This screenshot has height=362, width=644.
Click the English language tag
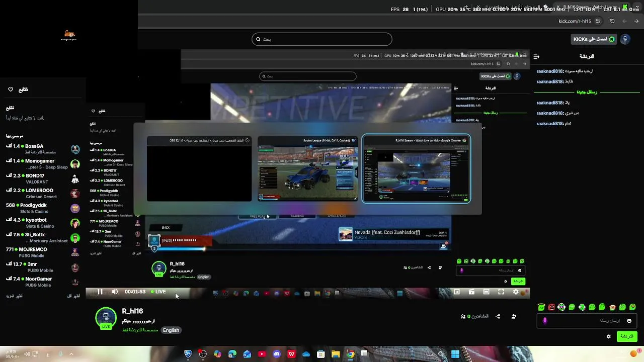pyautogui.click(x=171, y=330)
